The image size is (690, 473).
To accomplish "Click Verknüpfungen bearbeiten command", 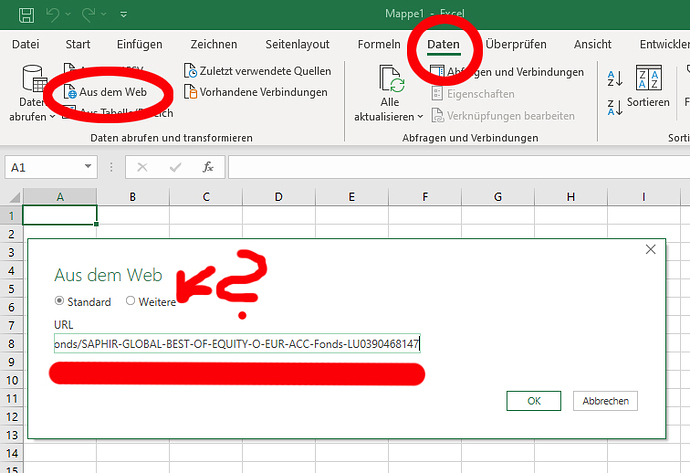I will pyautogui.click(x=503, y=116).
